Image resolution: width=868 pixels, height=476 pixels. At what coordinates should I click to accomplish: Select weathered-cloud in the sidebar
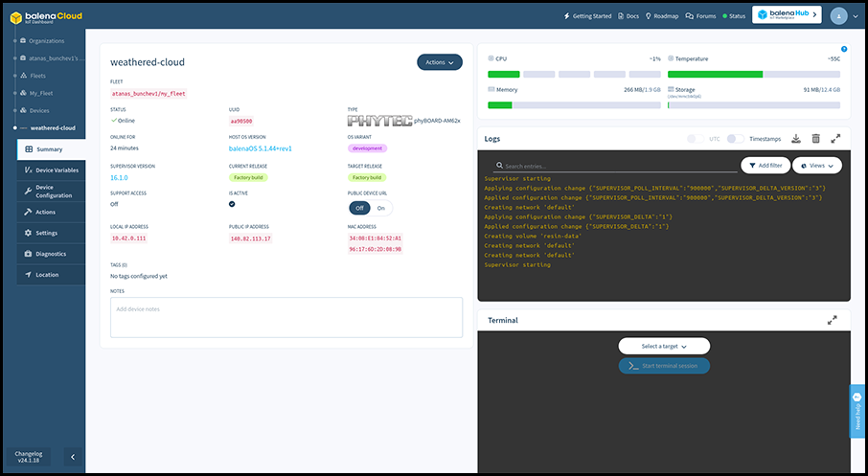tap(53, 127)
